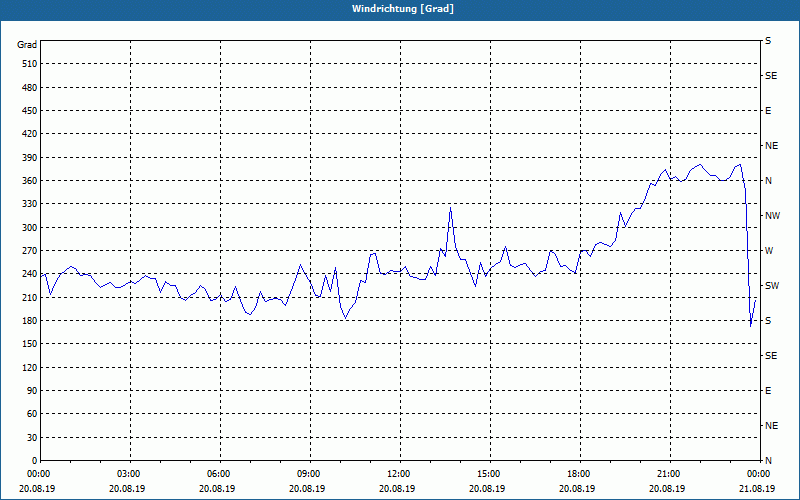Click the 510 y-axis value
The width and height of the screenshot is (800, 500).
tap(30, 64)
